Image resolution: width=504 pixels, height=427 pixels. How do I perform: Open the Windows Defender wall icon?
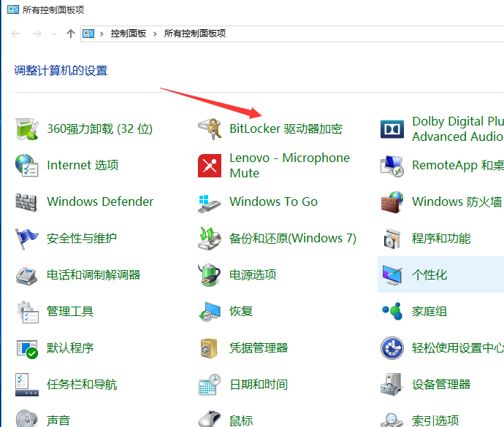(x=26, y=202)
